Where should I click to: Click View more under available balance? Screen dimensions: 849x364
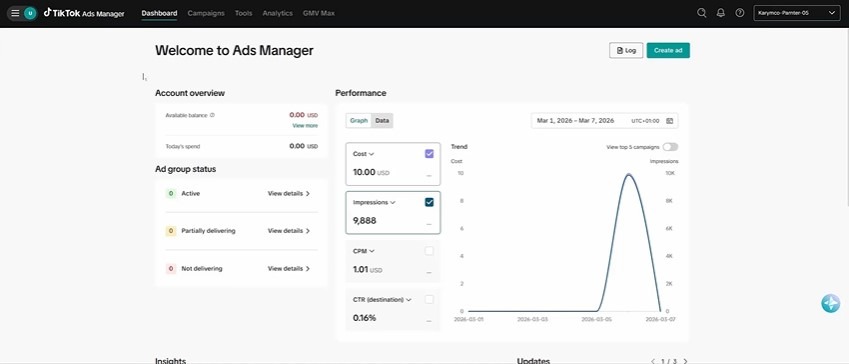(305, 126)
